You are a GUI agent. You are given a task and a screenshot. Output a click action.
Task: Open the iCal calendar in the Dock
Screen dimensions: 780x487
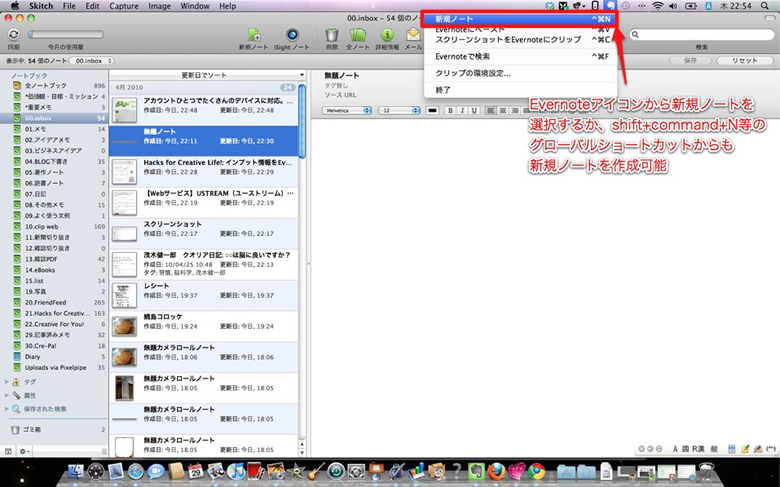pos(195,471)
